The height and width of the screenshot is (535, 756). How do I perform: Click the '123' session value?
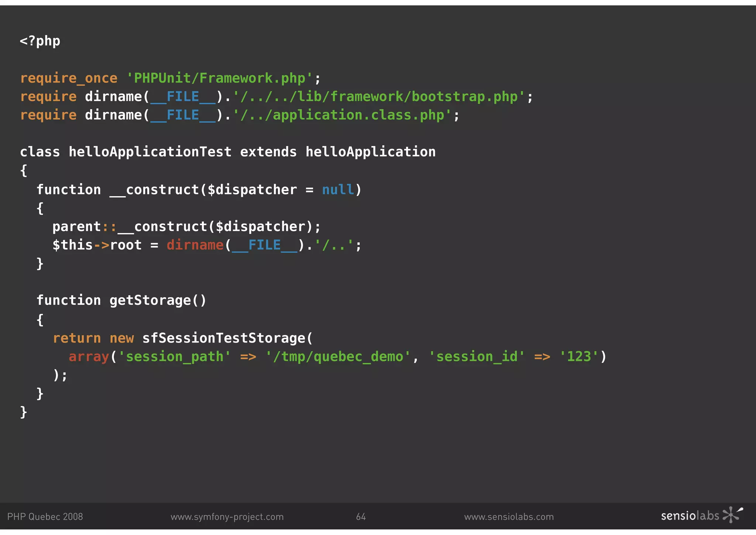pos(578,357)
